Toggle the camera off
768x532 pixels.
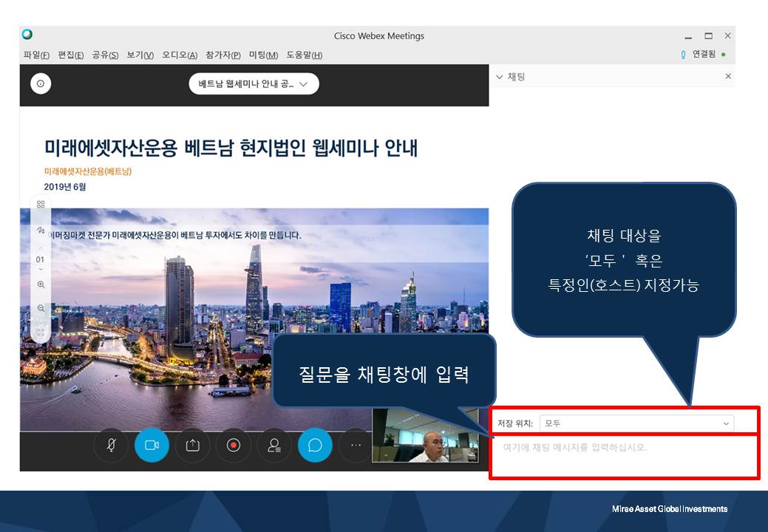[x=152, y=445]
